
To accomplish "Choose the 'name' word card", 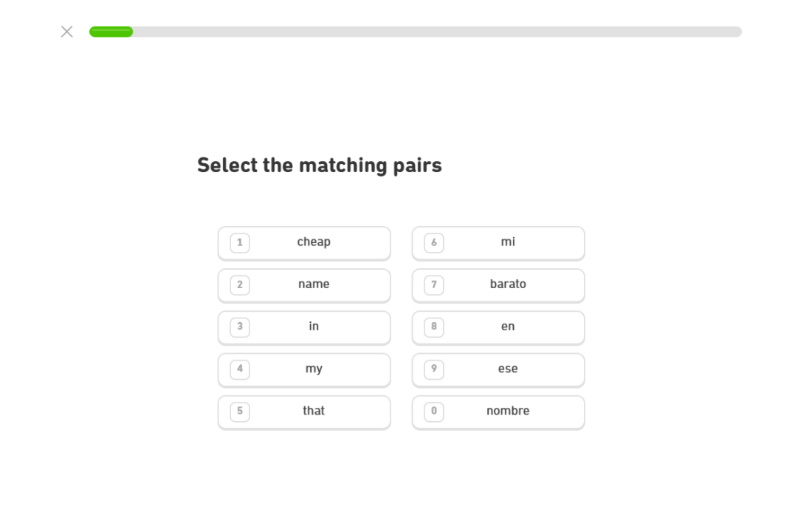I will click(304, 285).
